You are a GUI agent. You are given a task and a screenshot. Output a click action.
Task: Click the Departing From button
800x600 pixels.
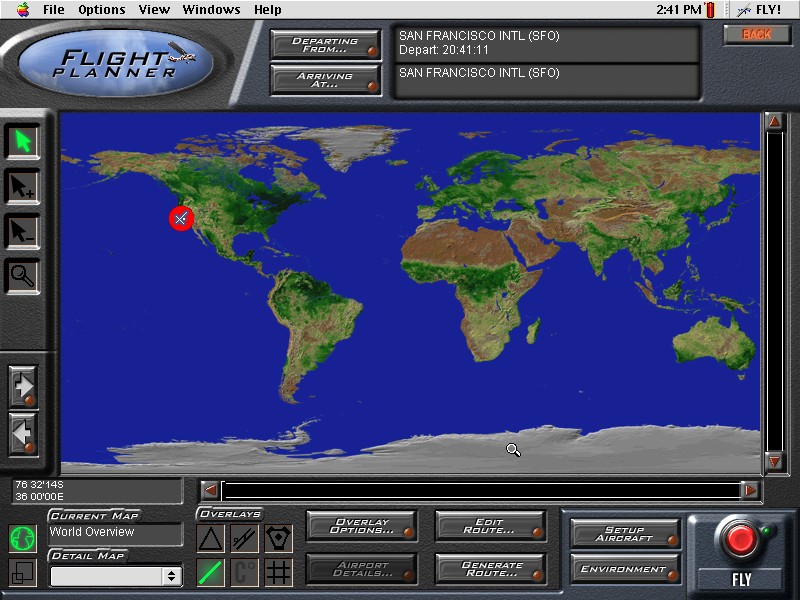[x=326, y=45]
